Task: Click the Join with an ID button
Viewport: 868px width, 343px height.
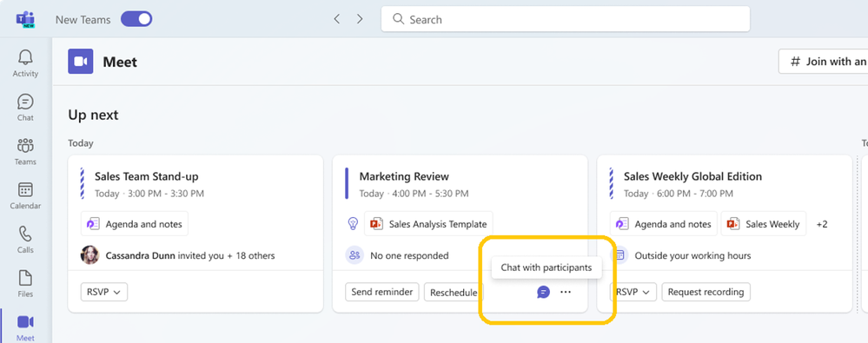Action: 823,62
